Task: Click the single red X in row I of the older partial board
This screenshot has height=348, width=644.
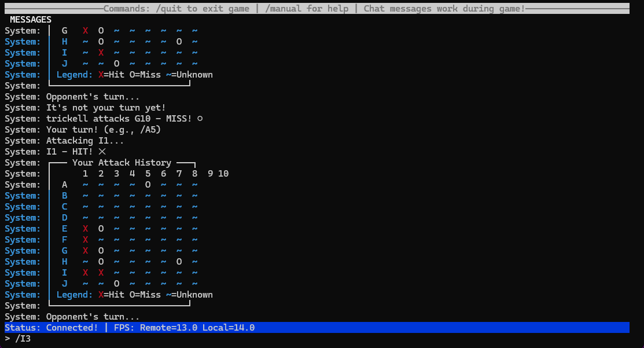Action: pos(101,53)
